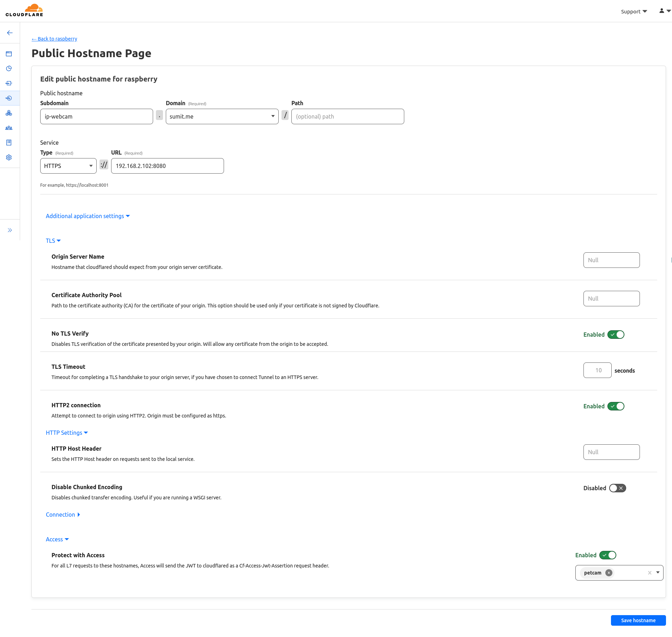
Task: Open the Domain dropdown sumit.me
Action: (x=222, y=116)
